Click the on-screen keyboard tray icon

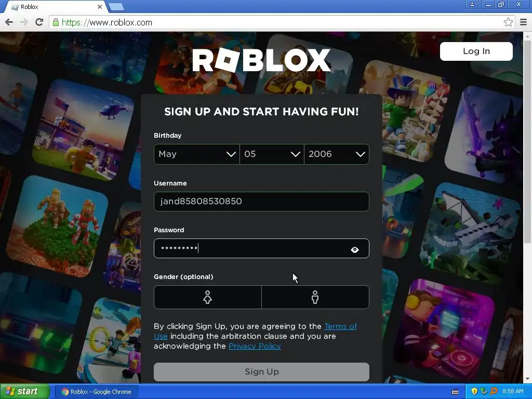[455, 392]
